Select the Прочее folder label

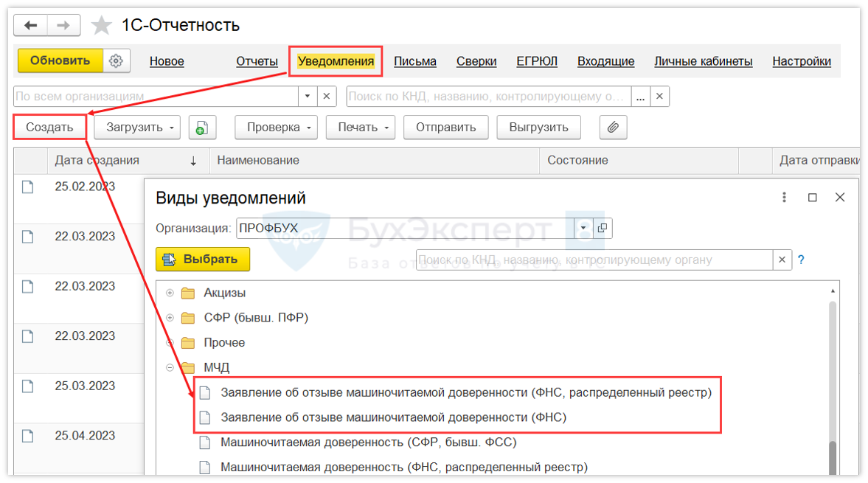[224, 342]
